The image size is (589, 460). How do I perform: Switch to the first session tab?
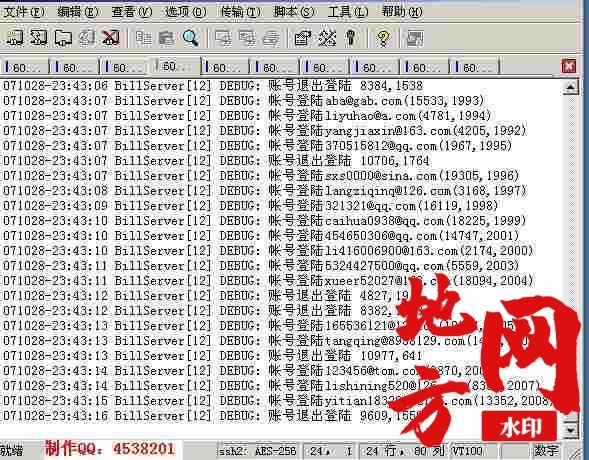25,68
